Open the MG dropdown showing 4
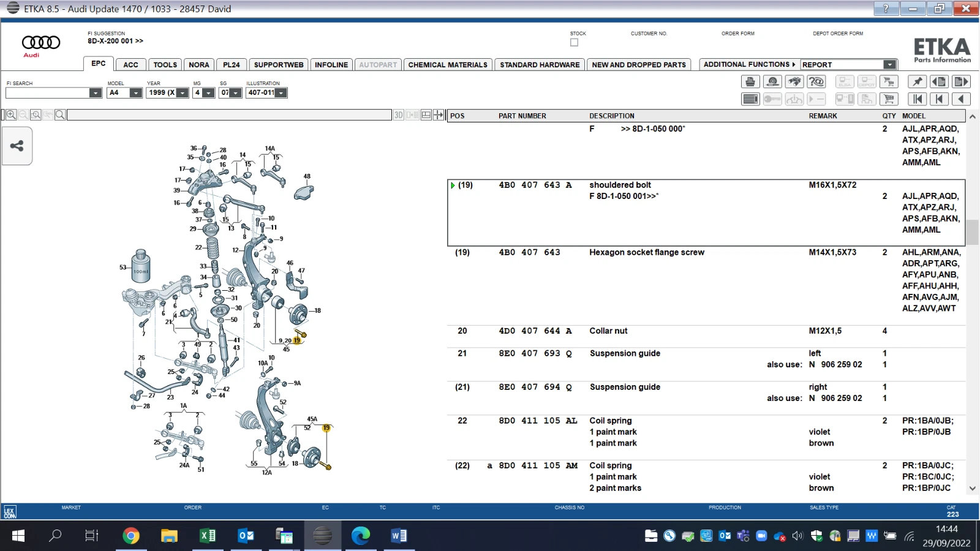The height and width of the screenshot is (551, 980). (x=208, y=92)
